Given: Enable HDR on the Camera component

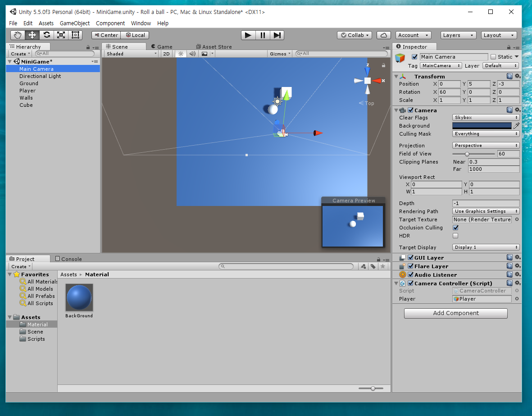Looking at the screenshot, I should pos(455,236).
